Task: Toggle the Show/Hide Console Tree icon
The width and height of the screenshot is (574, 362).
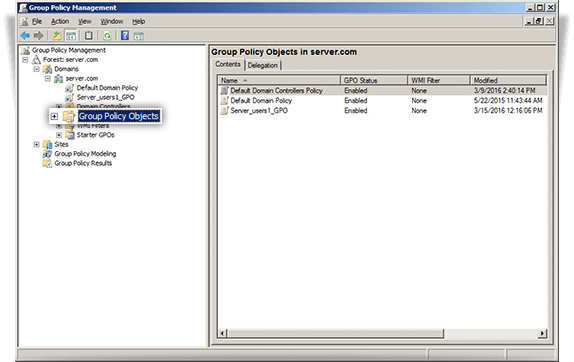Action: point(71,36)
